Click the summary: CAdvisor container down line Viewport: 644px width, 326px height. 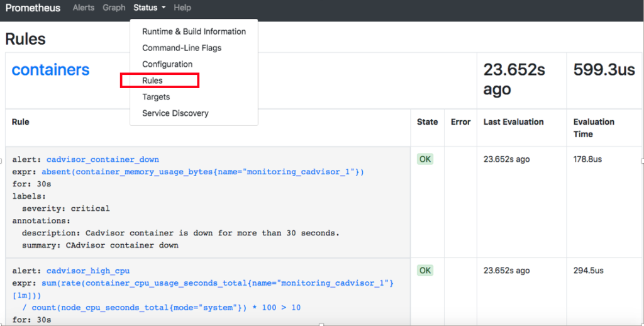pos(100,245)
